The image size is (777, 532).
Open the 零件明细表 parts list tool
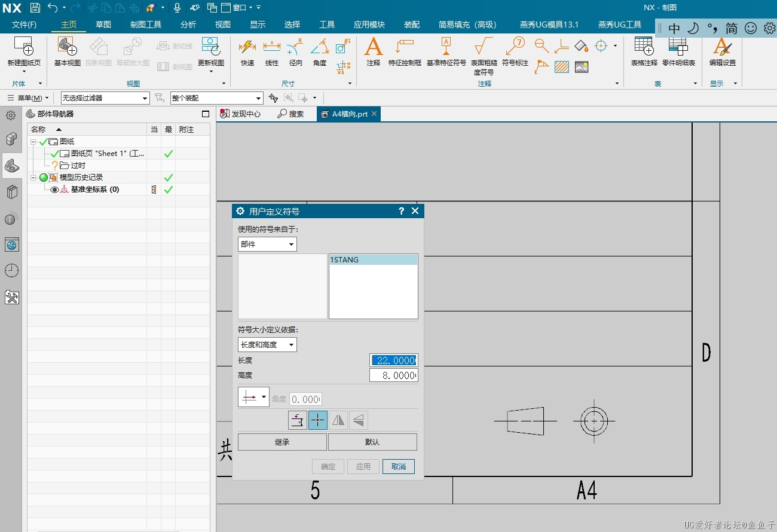pyautogui.click(x=678, y=52)
